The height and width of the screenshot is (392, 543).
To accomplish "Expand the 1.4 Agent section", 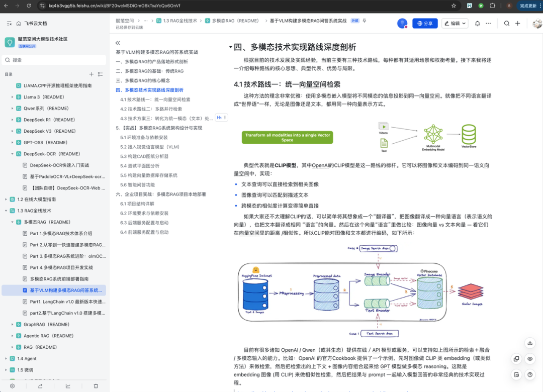I will [x=6, y=358].
